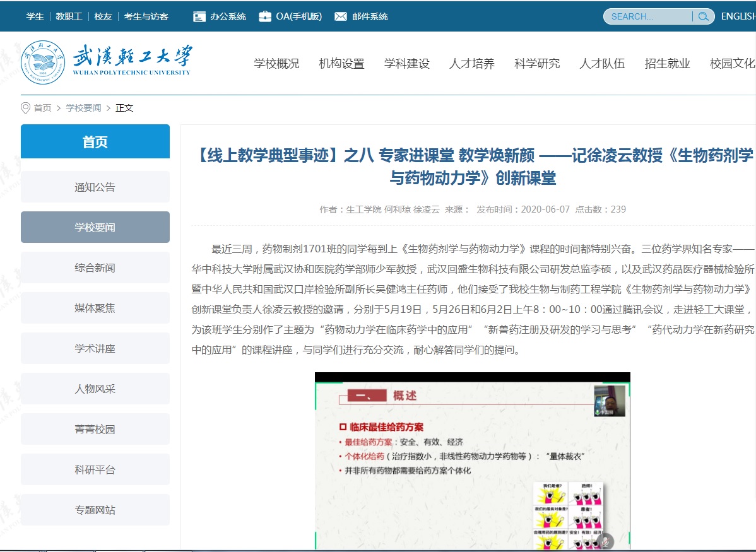Screen dimensions: 756x552
Task: Select 学术讲座 in the sidebar
Action: tap(95, 348)
